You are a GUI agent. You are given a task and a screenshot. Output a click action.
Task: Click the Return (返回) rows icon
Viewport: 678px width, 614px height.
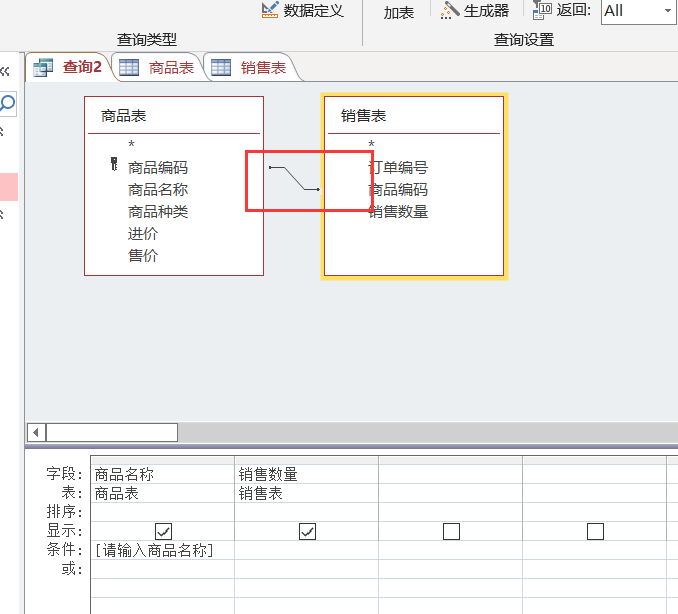542,10
